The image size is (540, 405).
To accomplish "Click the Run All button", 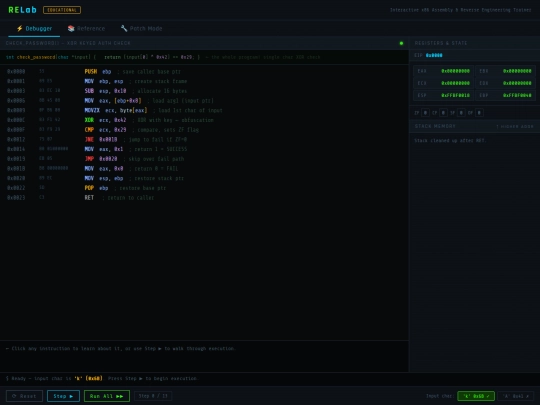I will point(107,396).
